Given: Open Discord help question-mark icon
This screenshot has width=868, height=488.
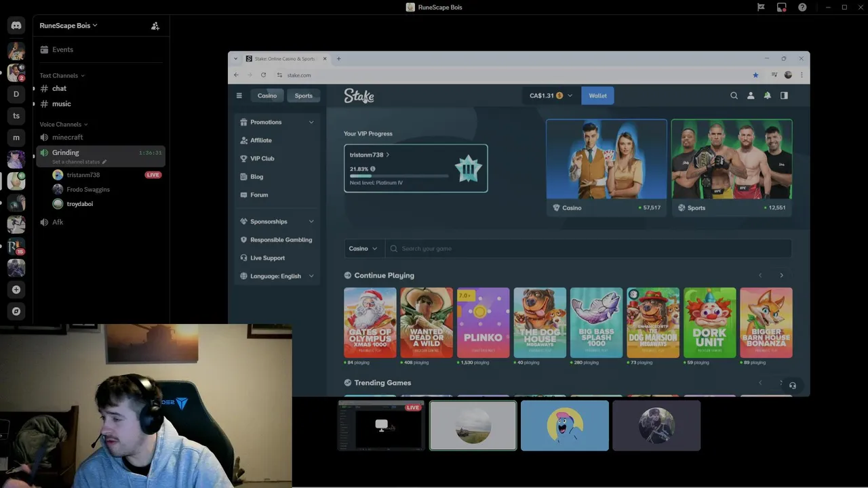Looking at the screenshot, I should (802, 7).
